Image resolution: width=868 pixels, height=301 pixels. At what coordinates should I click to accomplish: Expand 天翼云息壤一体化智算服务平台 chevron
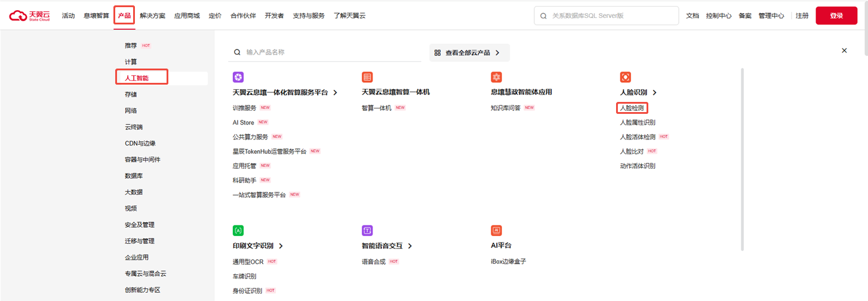point(335,92)
